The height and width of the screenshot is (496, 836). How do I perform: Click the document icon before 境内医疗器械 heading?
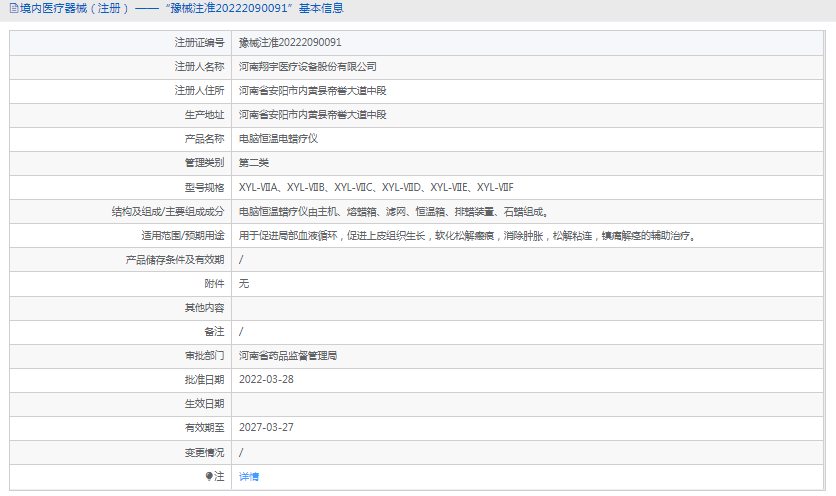pos(14,9)
